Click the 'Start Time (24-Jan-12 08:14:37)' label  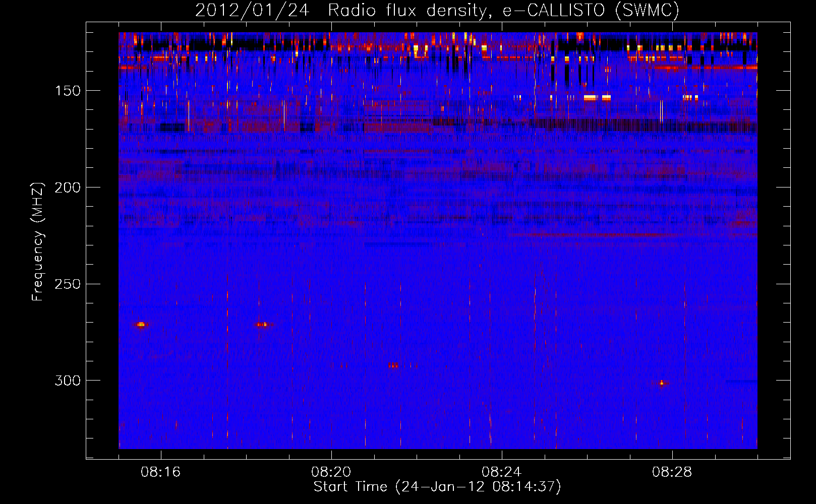tap(437, 487)
